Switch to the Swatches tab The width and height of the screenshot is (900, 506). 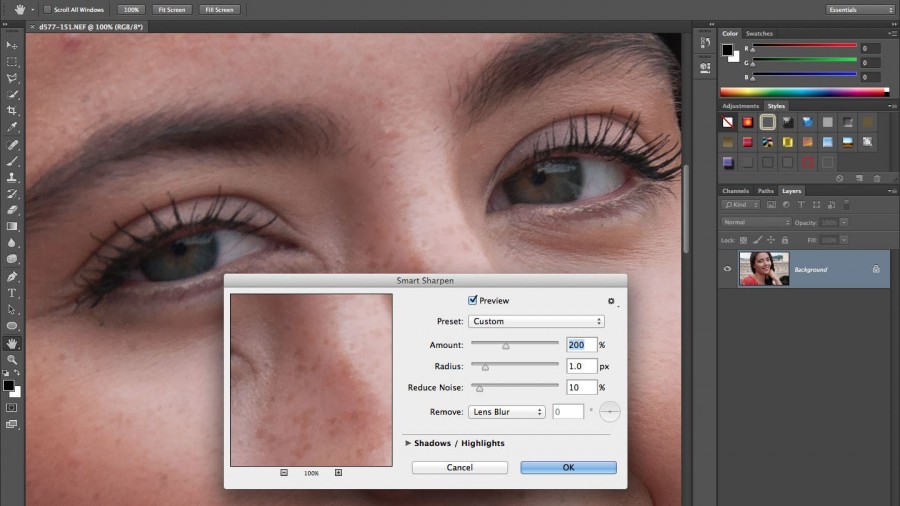[x=759, y=34]
